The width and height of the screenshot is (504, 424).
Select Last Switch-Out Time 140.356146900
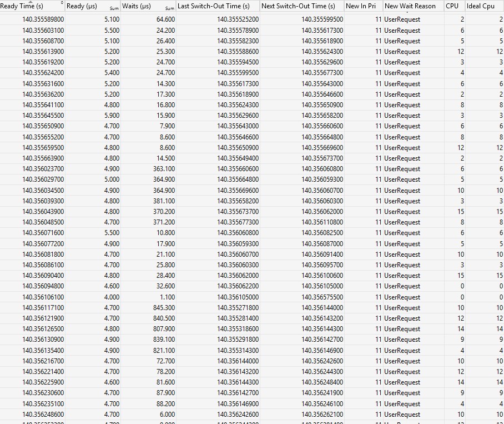point(238,404)
